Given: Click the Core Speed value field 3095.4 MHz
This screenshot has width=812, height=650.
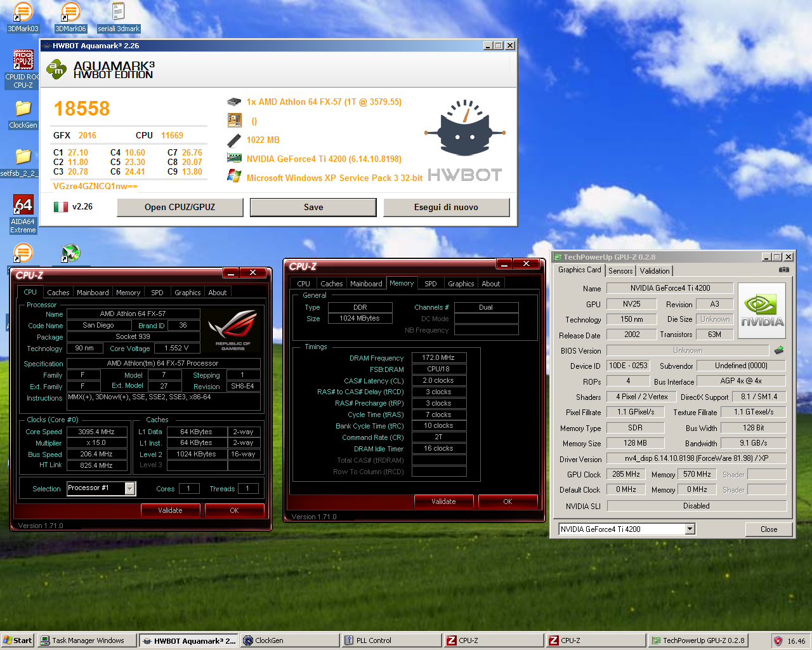Looking at the screenshot, I should (x=96, y=432).
